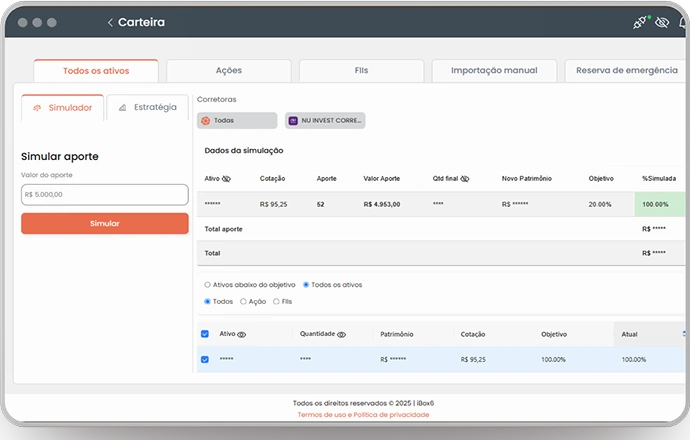
Task: Focus the Valor do aporte input field
Action: tap(105, 194)
